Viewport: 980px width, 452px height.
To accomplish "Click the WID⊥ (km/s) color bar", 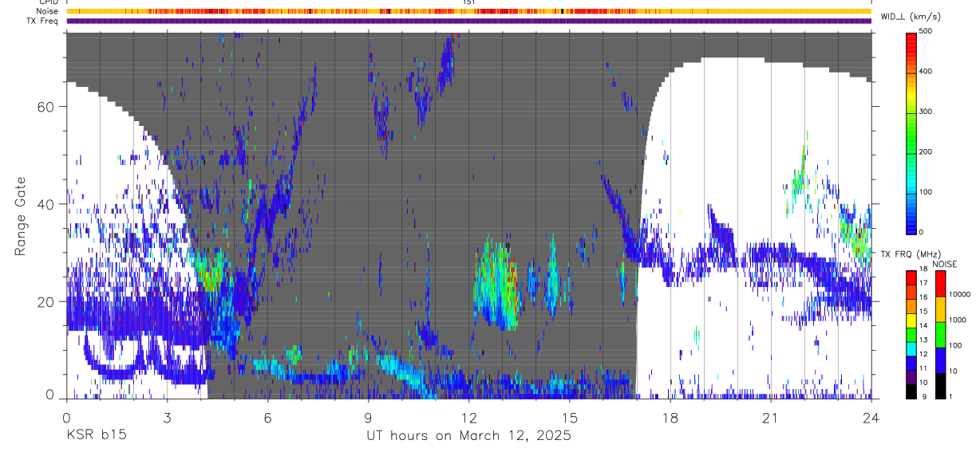I will [x=913, y=132].
